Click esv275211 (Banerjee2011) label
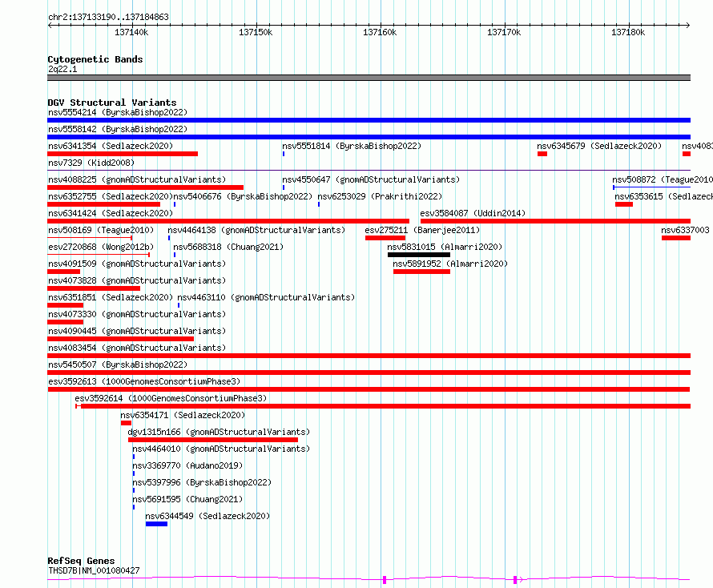The height and width of the screenshot is (588, 713). tap(422, 230)
